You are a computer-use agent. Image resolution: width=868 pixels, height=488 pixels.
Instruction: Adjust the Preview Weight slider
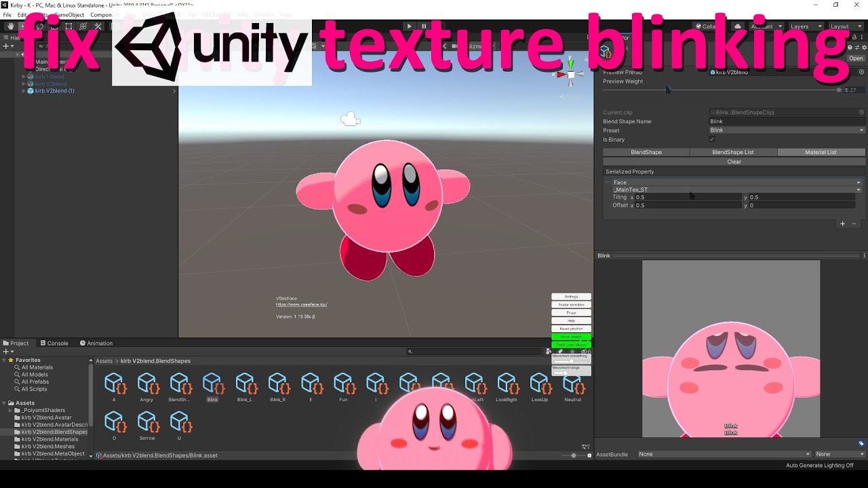click(x=722, y=90)
